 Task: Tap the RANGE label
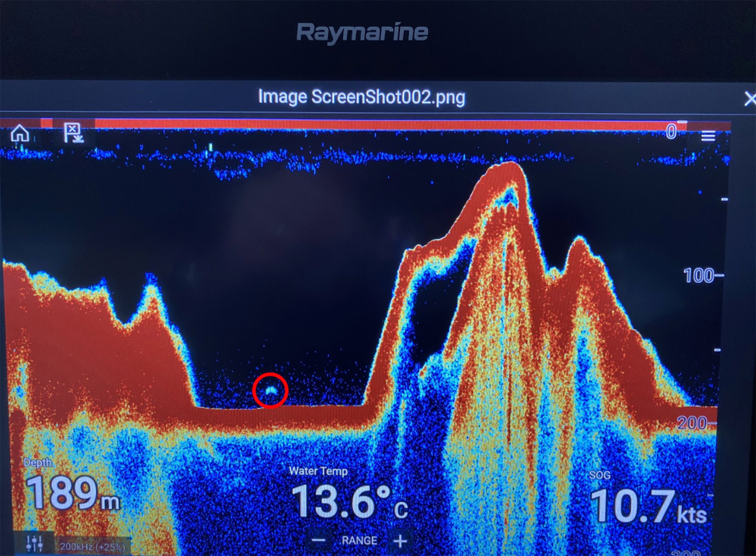click(x=359, y=541)
